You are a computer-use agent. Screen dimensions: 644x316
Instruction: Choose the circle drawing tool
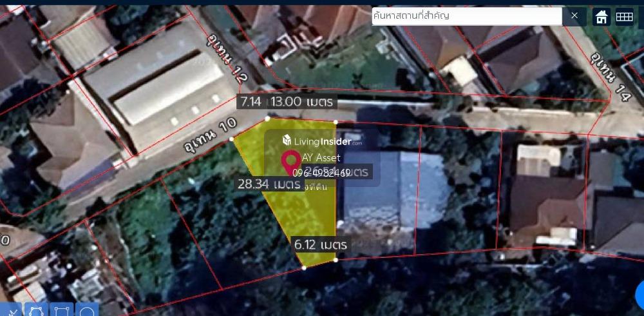(x=86, y=311)
